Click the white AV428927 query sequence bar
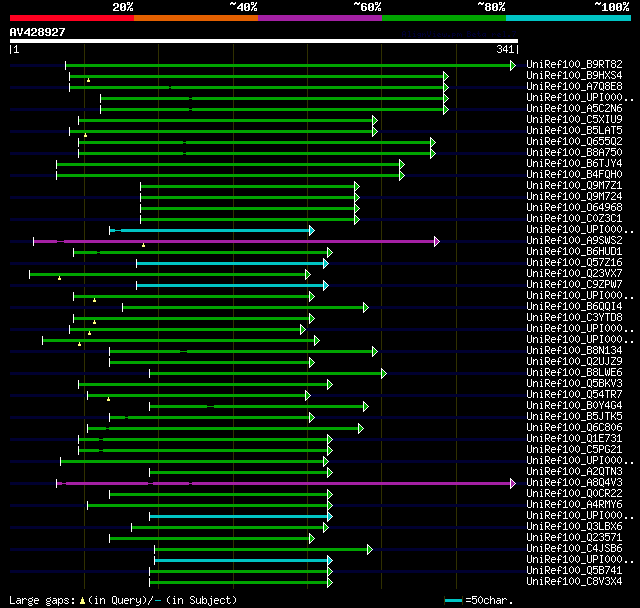 [x=264, y=41]
